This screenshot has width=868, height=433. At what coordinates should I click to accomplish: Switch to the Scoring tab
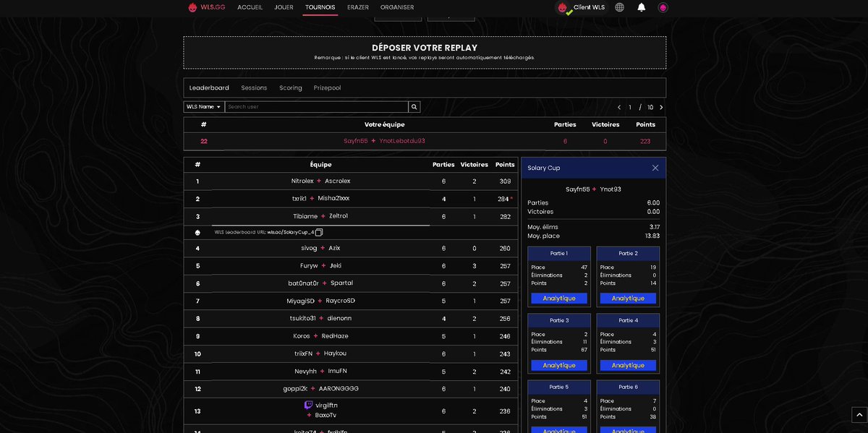[x=291, y=87]
